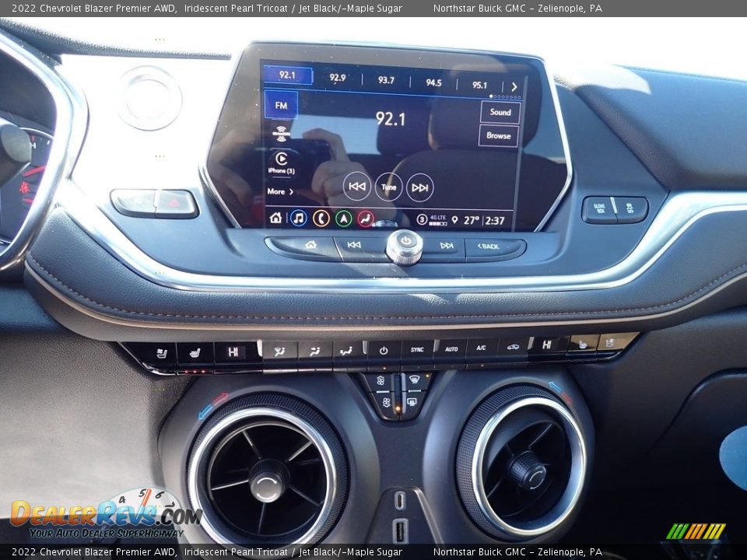Toggle the driver heated seat button
This screenshot has width=747, height=560.
[x=195, y=353]
